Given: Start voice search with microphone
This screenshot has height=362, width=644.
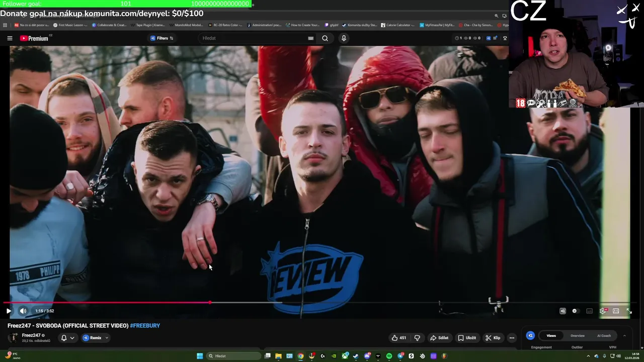Looking at the screenshot, I should (344, 38).
